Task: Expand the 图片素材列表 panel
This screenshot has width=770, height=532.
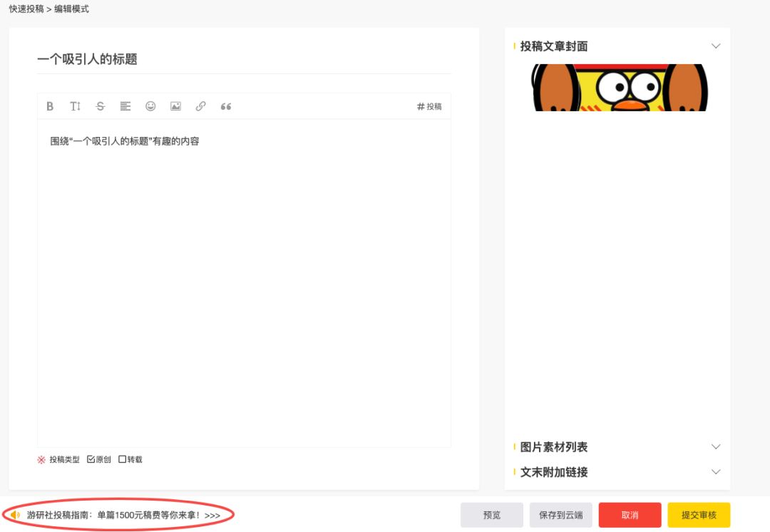Action: pos(716,446)
